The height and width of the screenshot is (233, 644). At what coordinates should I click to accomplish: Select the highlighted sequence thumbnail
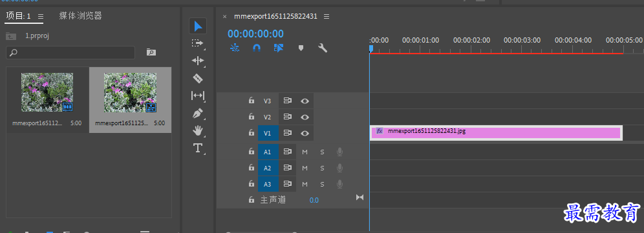[x=130, y=92]
